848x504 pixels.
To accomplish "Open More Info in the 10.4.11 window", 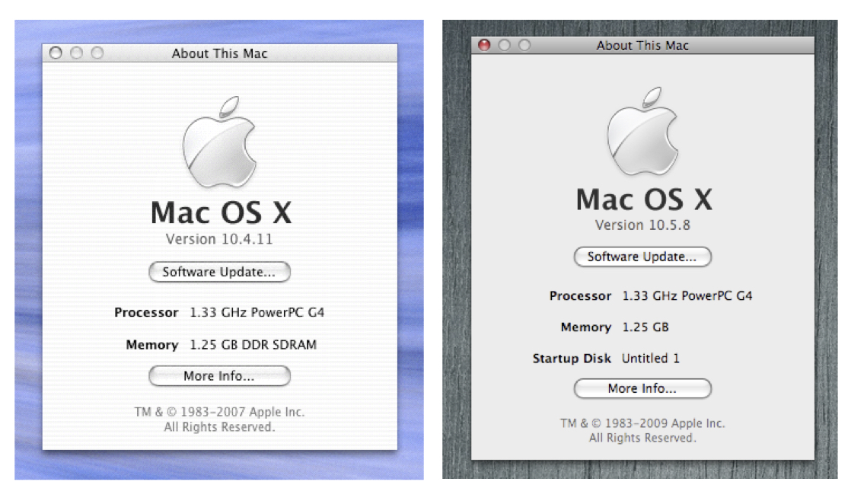I will [x=219, y=376].
